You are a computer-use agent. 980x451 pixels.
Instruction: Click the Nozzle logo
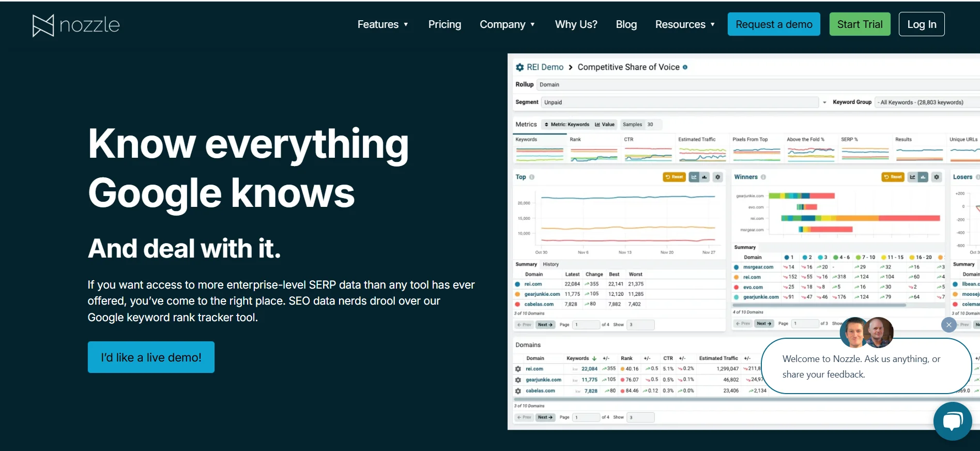tap(76, 25)
